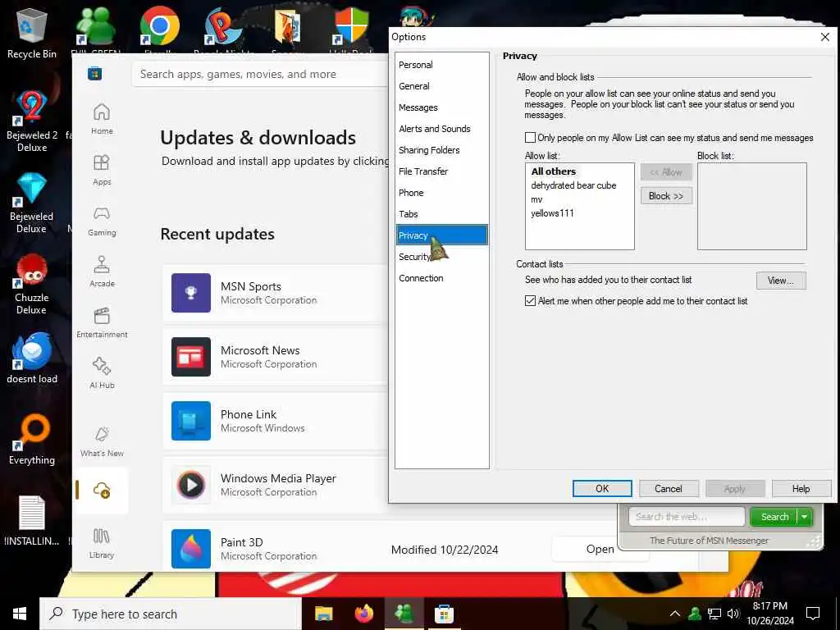
Task: Click the MSN Sports app icon
Action: pyautogui.click(x=190, y=293)
